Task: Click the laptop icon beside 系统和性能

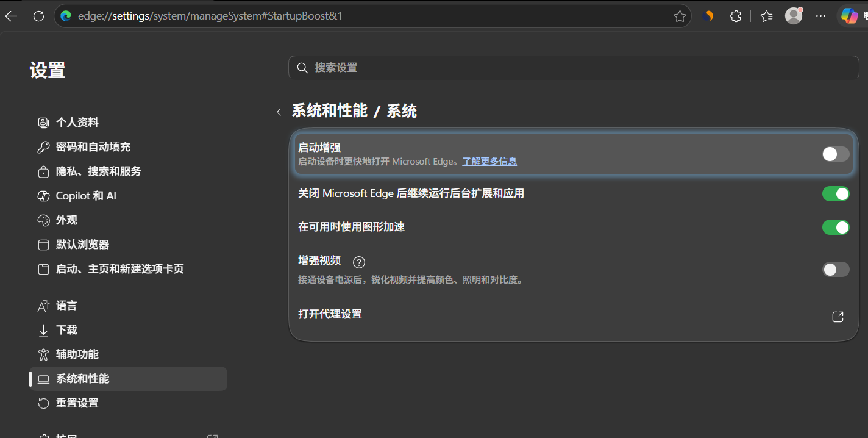Action: [43, 379]
